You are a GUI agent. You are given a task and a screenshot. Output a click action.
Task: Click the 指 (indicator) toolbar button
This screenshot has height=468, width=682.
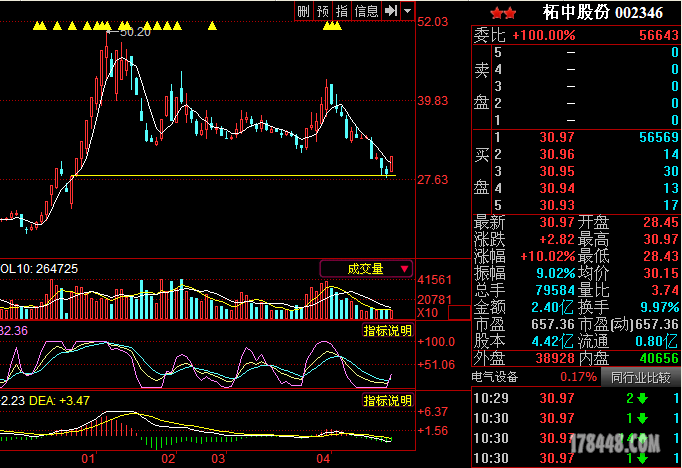click(x=341, y=11)
